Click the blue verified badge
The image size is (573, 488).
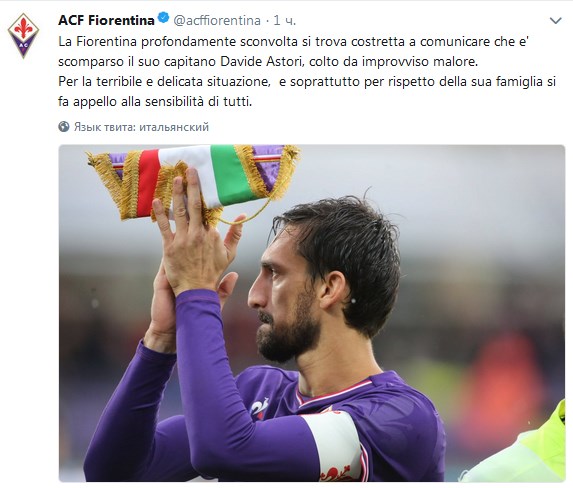point(163,18)
